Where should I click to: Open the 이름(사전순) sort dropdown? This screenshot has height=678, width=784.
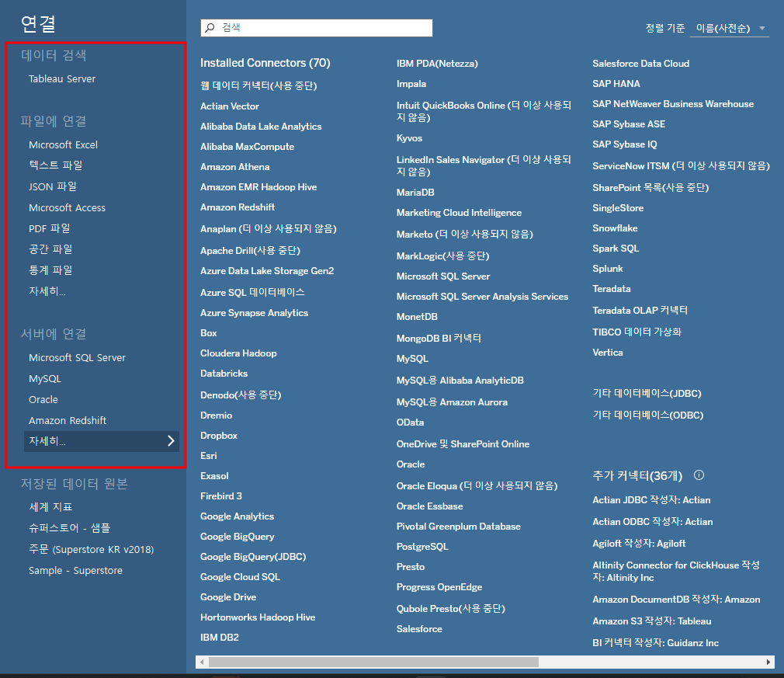click(730, 29)
